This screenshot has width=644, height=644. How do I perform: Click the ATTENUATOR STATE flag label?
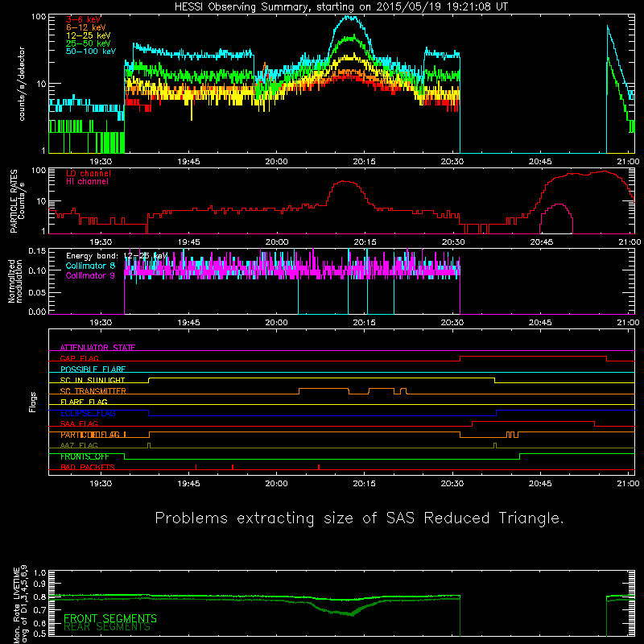(x=97, y=348)
